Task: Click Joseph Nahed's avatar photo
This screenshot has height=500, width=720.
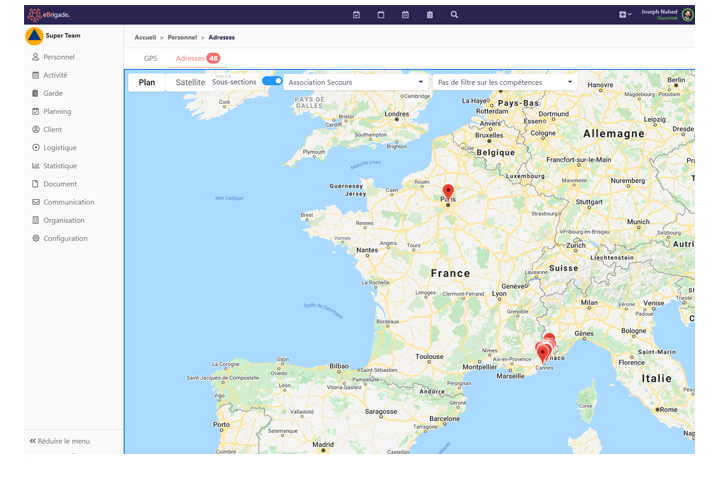Action: 687,15
